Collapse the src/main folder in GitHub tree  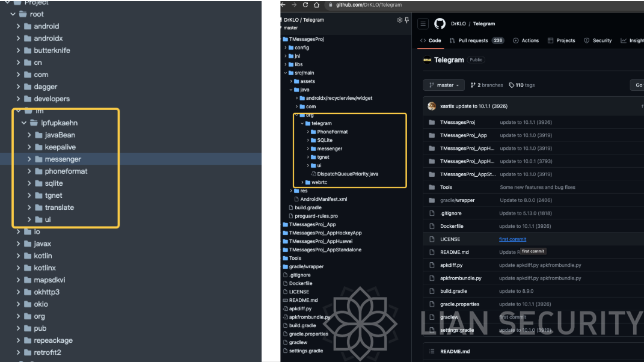point(286,73)
